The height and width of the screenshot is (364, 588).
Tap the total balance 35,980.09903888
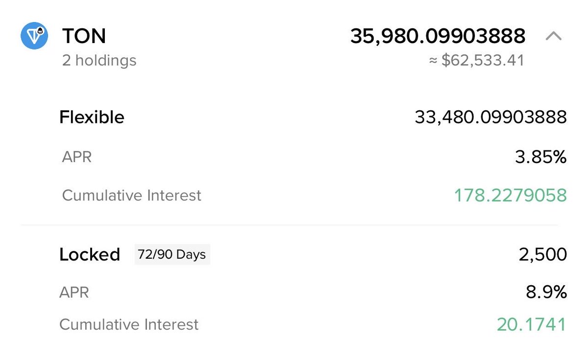[x=438, y=36]
